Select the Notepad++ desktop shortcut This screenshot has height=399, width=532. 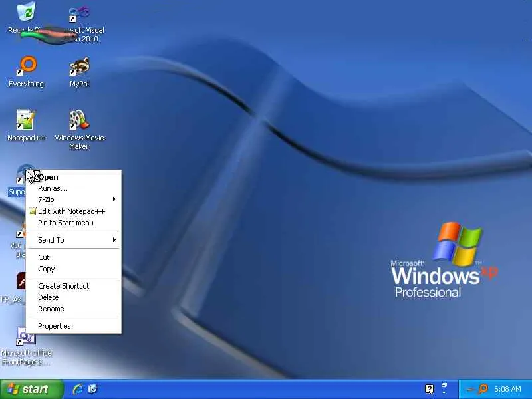click(x=26, y=125)
